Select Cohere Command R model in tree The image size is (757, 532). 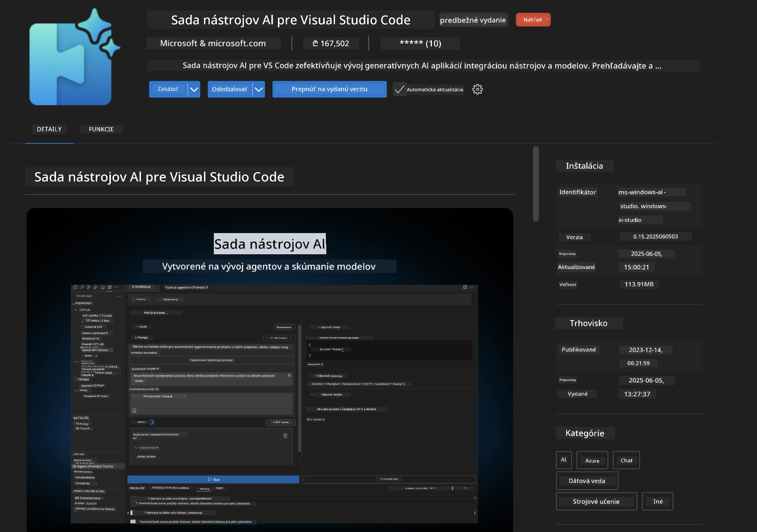coord(95,333)
